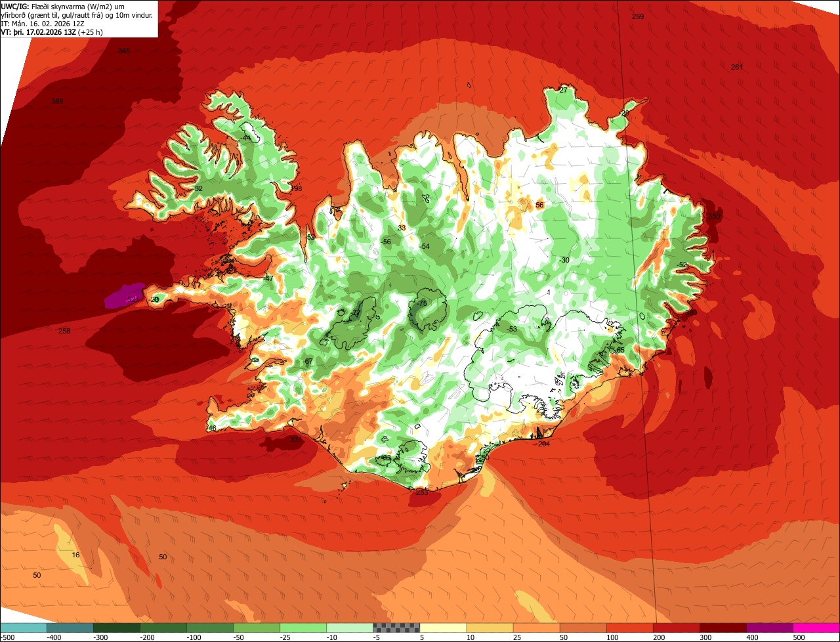Click the '-54' value on the map
The width and height of the screenshot is (840, 642).
[424, 247]
